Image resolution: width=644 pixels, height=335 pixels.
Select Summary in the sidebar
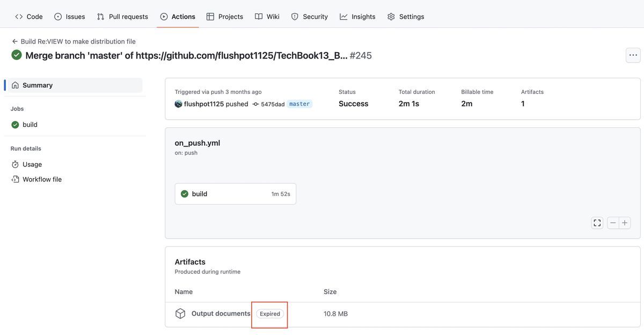[75, 85]
